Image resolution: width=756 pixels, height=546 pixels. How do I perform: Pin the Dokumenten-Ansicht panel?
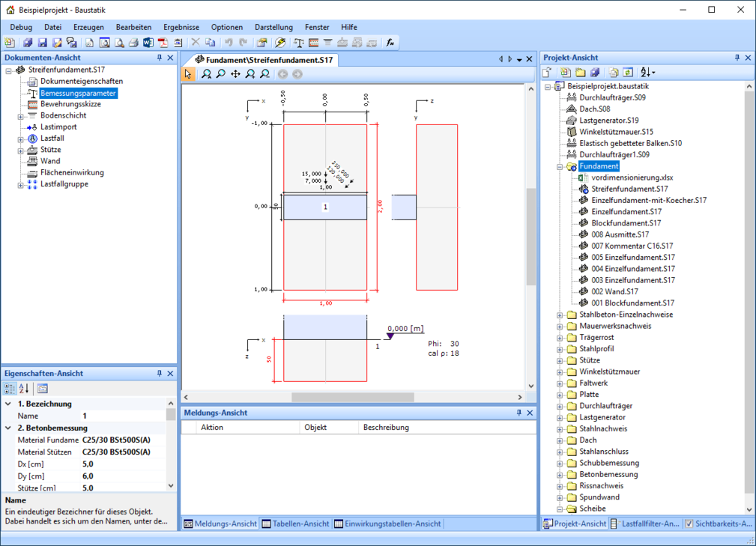159,58
